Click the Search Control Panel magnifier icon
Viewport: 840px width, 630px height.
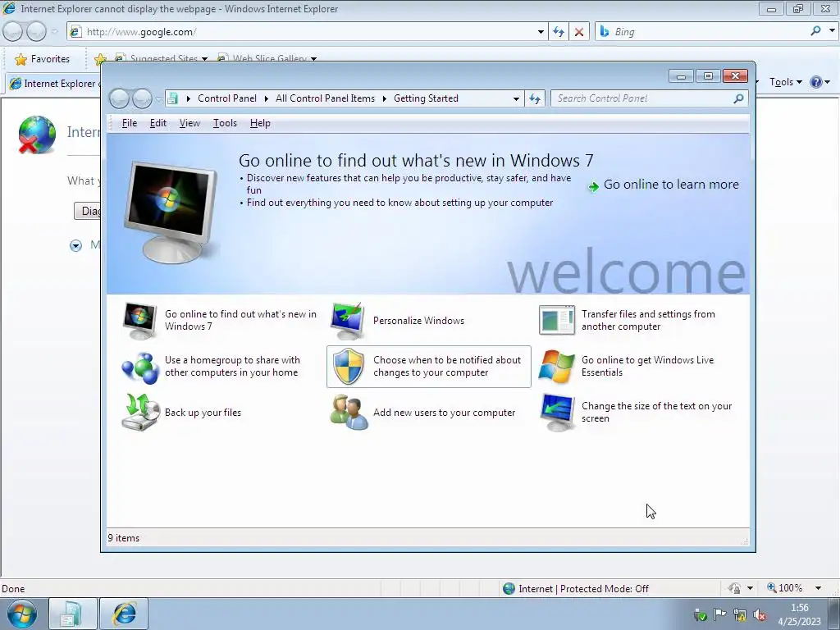[x=739, y=98]
